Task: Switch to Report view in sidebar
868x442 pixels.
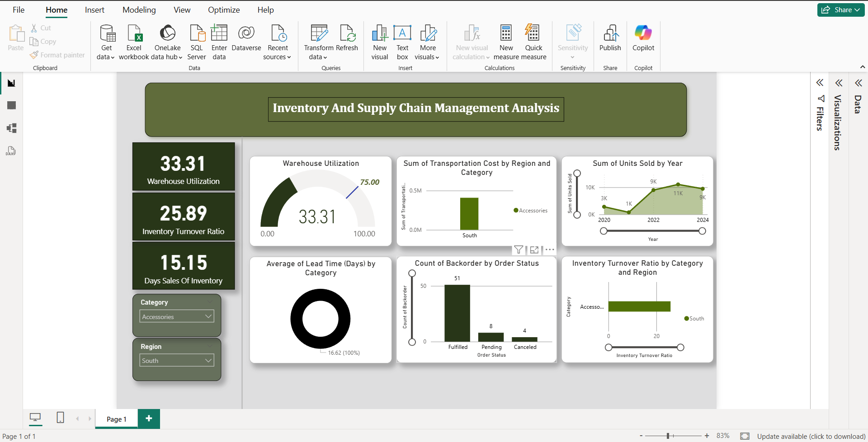Action: coord(11,83)
